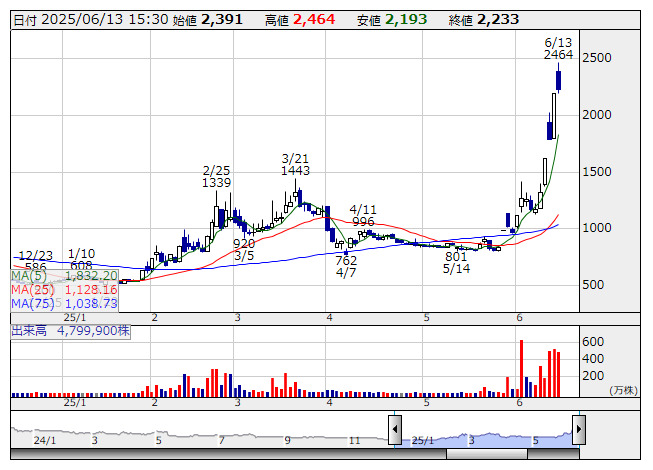Viewport: 653px width, 470px height.
Task: Click the 日付 2025/06/13 15:30 date text
Action: 91,20
